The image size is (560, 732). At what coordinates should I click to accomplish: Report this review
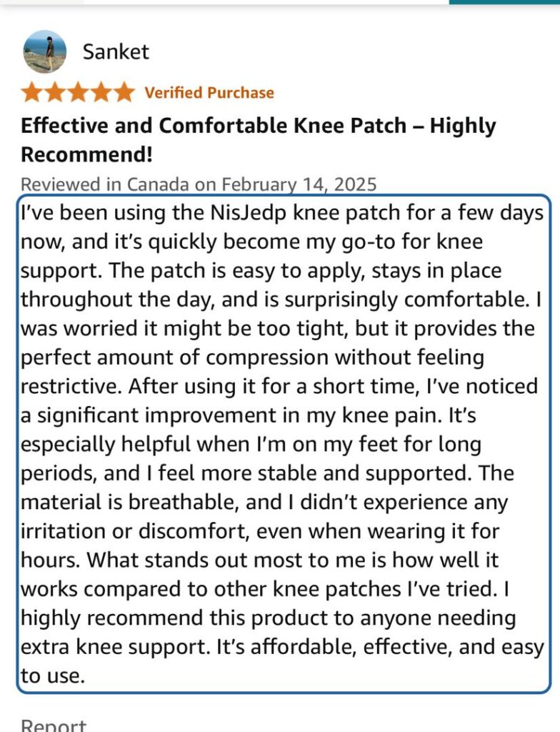click(x=53, y=725)
